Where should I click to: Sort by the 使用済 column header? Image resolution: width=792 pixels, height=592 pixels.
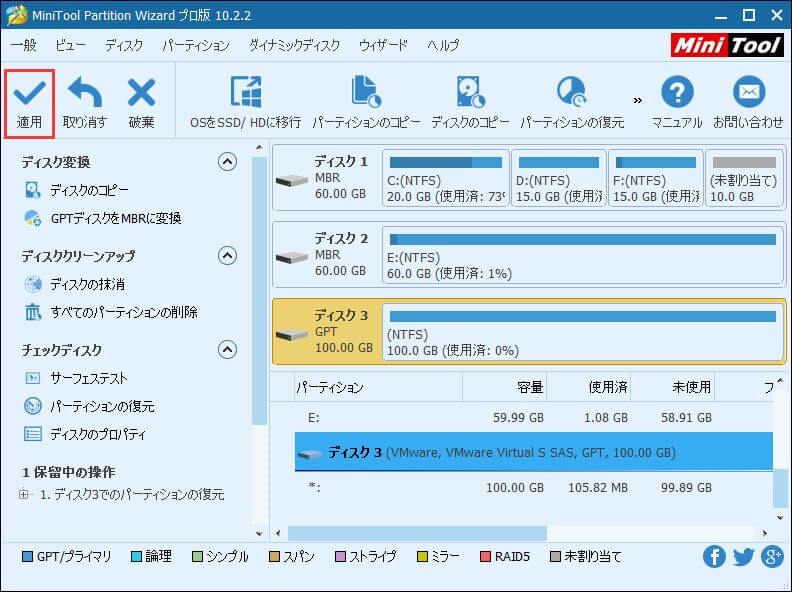588,387
